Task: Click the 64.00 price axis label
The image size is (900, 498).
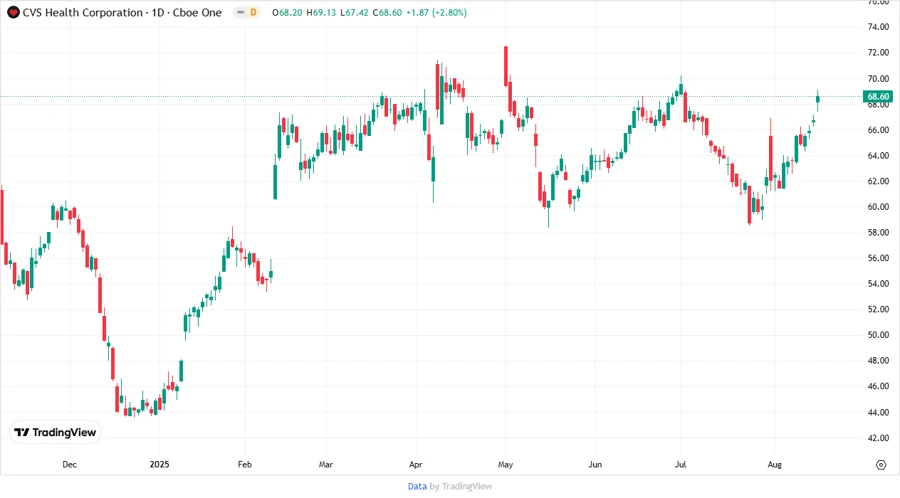Action: click(878, 155)
